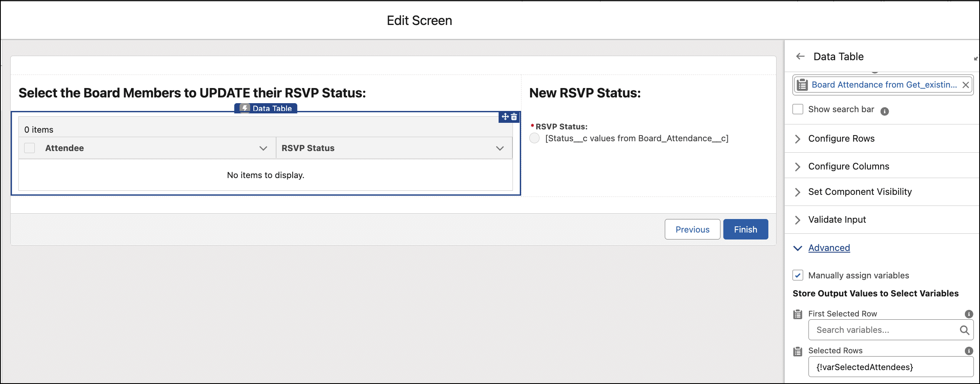Click the No items to display message

[x=266, y=175]
